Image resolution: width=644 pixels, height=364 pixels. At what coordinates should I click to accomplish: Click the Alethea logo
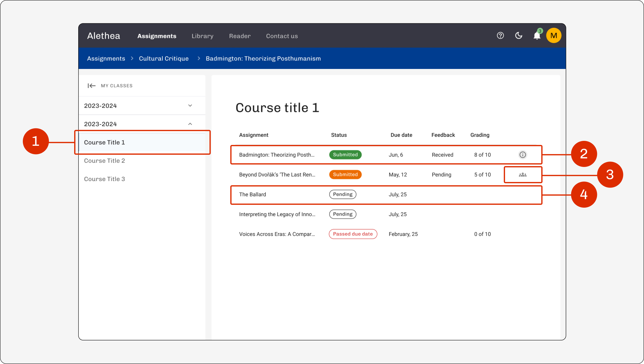tap(104, 36)
